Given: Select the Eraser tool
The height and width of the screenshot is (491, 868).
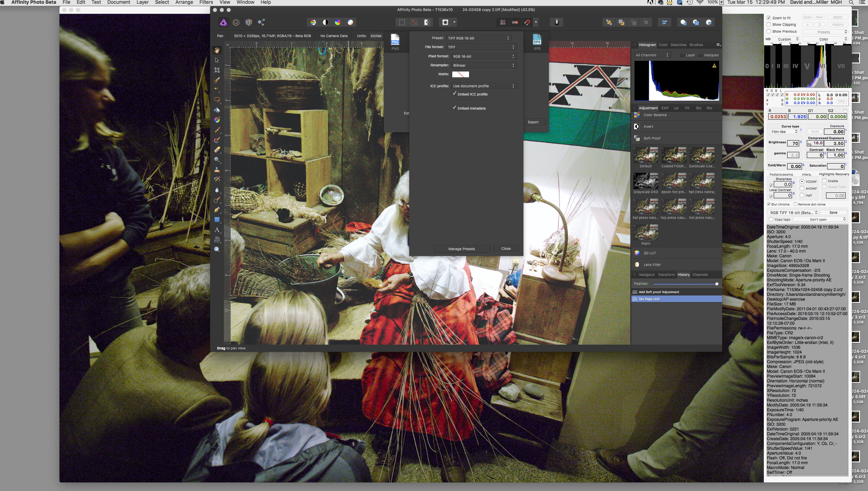Looking at the screenshot, I should [217, 150].
